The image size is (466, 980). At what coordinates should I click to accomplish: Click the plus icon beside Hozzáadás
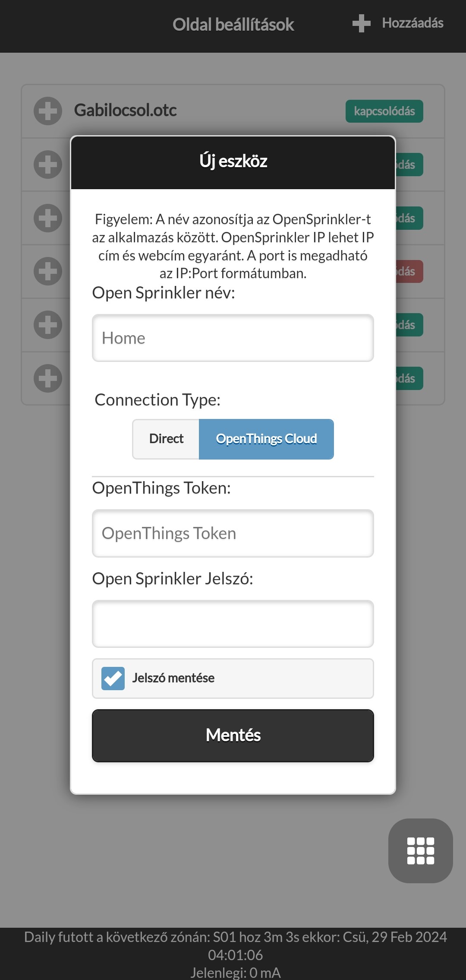(x=361, y=23)
